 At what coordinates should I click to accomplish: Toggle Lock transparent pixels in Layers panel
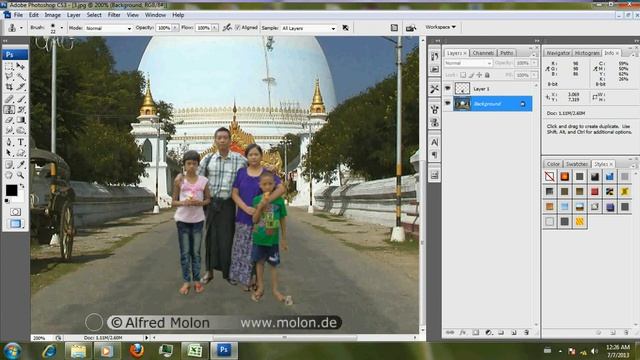(463, 75)
